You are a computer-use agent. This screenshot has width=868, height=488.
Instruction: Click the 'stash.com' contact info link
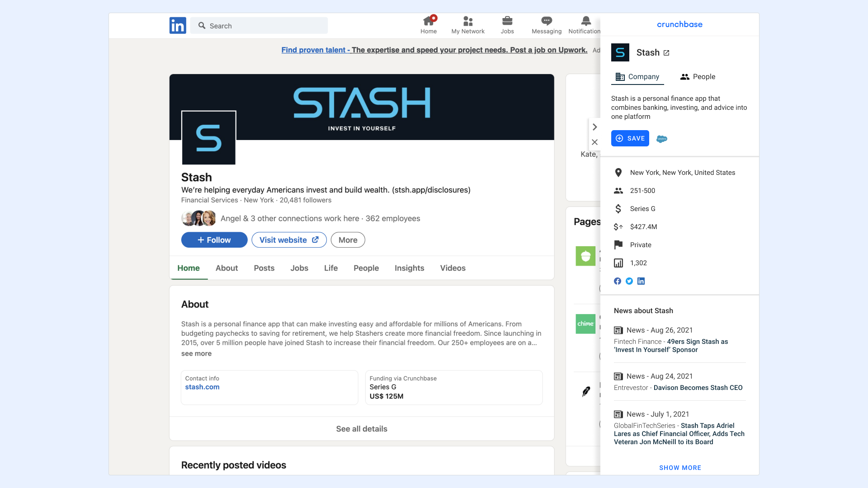point(202,387)
